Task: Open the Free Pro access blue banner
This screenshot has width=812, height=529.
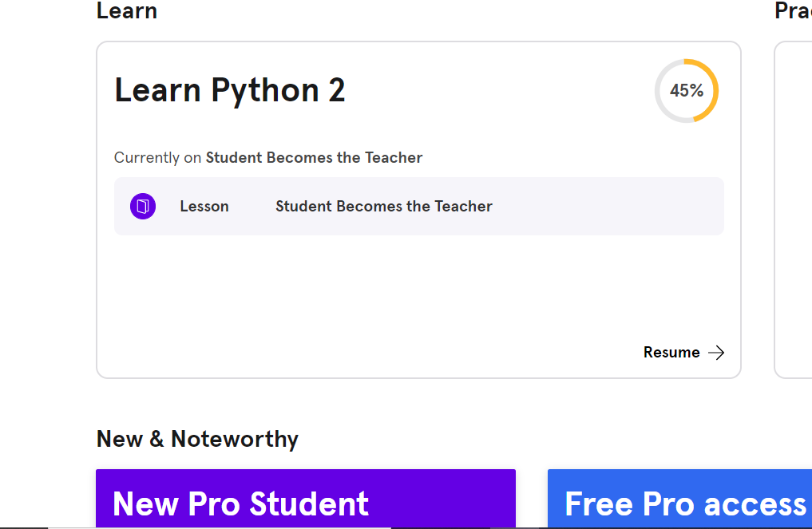Action: tap(679, 499)
